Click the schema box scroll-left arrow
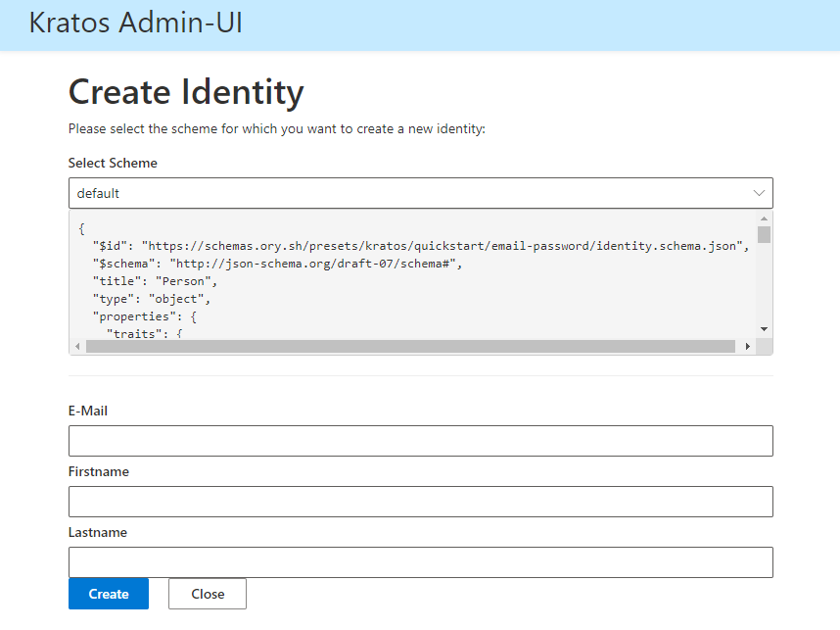Viewport: 840px width, 630px height. [77, 347]
